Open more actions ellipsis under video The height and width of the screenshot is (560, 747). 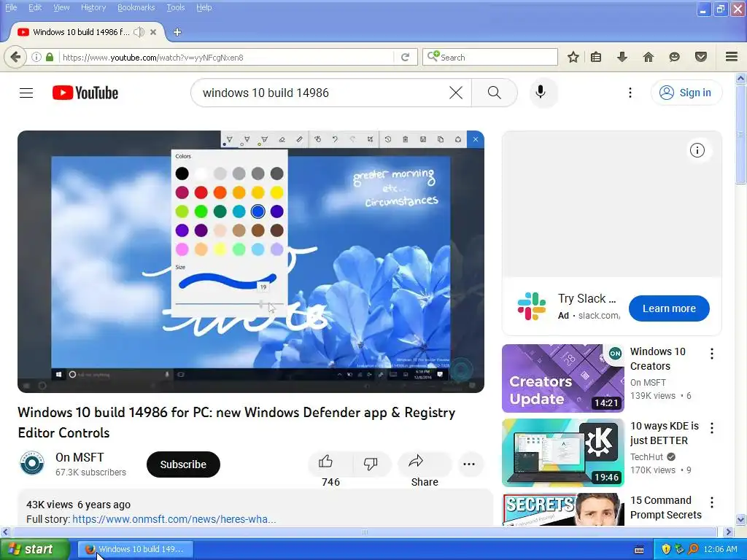click(x=469, y=464)
